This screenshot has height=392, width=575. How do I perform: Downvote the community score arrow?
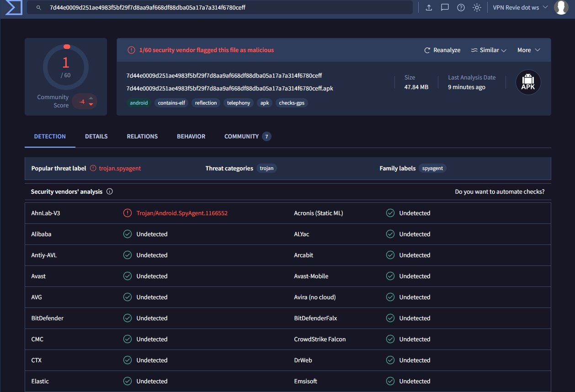coord(91,105)
